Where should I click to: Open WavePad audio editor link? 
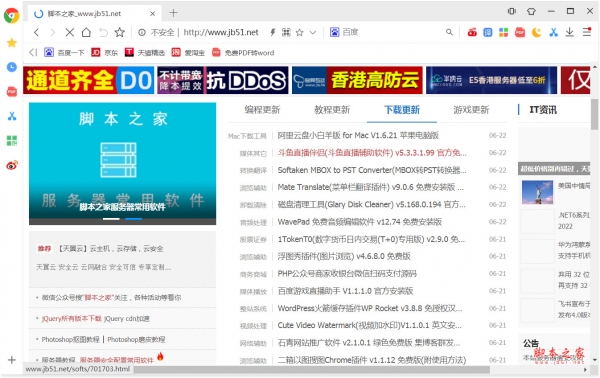[x=360, y=222]
